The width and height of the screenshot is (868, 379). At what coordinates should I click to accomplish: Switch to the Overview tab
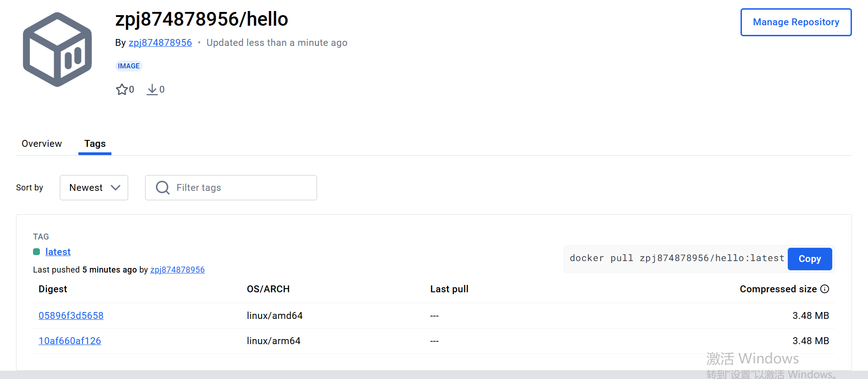click(x=42, y=144)
